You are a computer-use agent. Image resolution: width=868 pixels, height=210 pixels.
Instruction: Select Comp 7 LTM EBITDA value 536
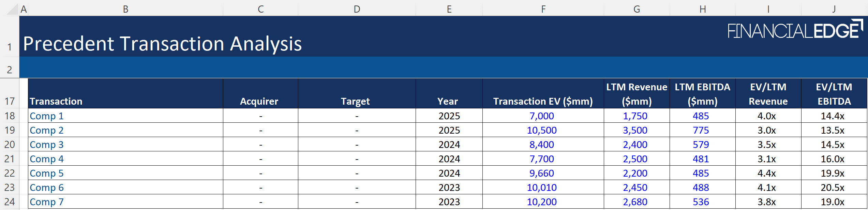point(701,202)
